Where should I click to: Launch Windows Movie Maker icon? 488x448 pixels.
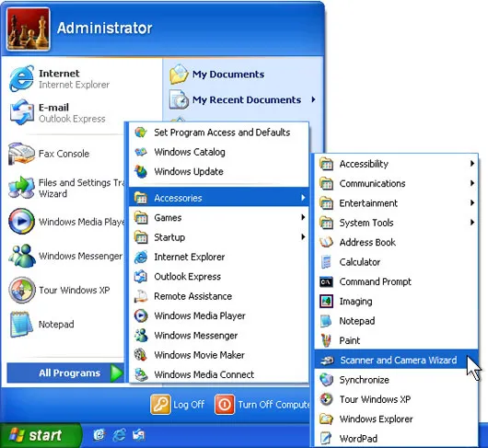(141, 355)
